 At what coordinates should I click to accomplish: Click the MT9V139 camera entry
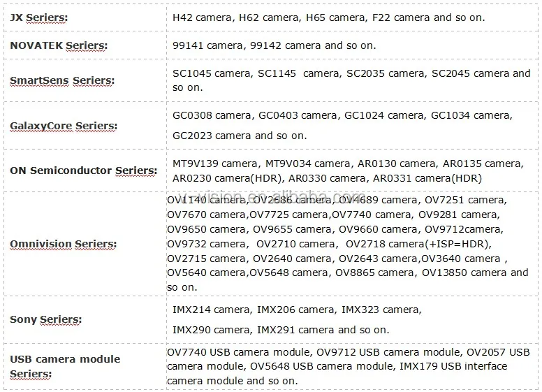click(216, 164)
